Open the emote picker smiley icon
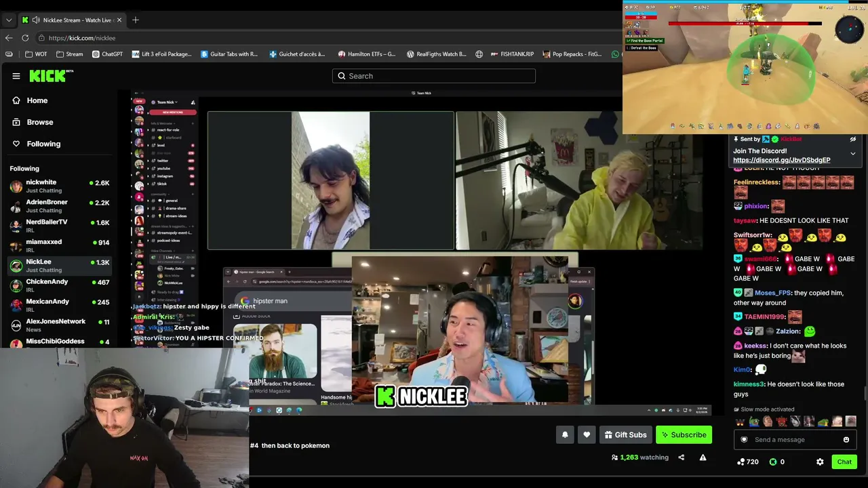 coord(846,440)
